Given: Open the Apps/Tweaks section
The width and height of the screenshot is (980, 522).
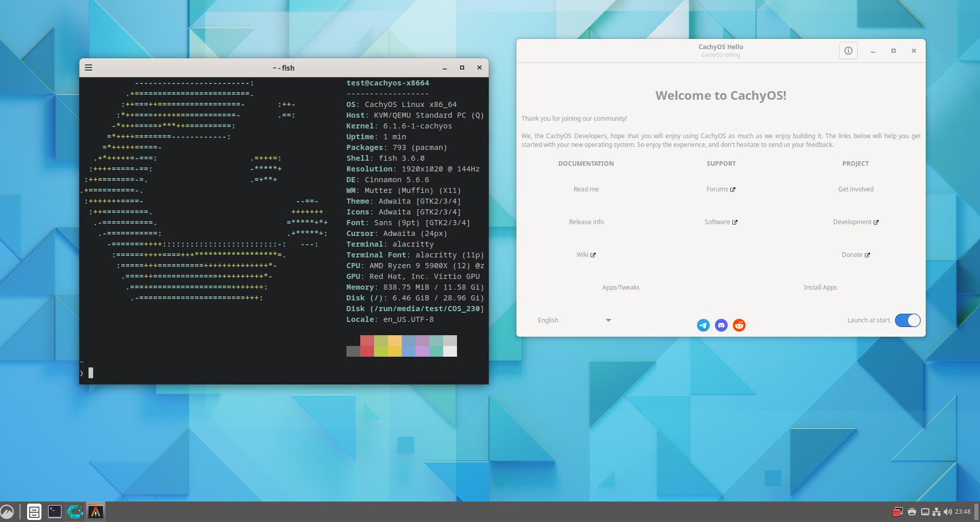Looking at the screenshot, I should 620,288.
